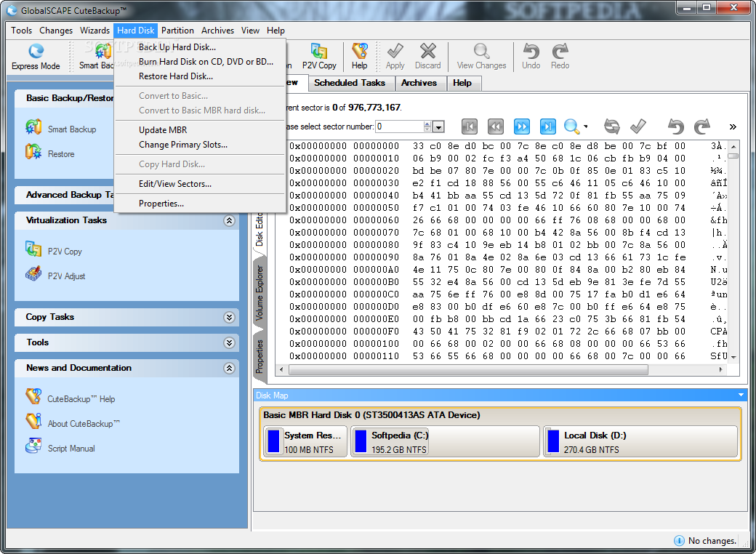Open the Archives menu

click(x=217, y=31)
